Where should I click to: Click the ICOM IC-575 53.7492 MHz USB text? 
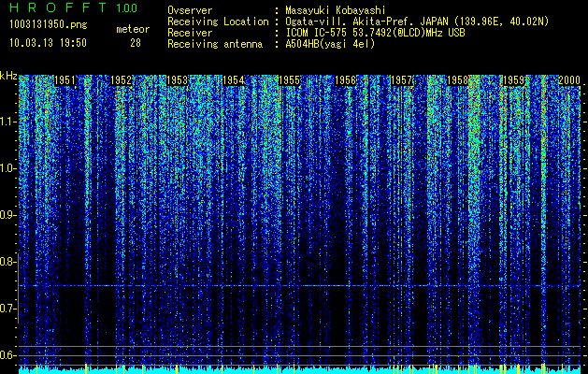click(x=375, y=33)
